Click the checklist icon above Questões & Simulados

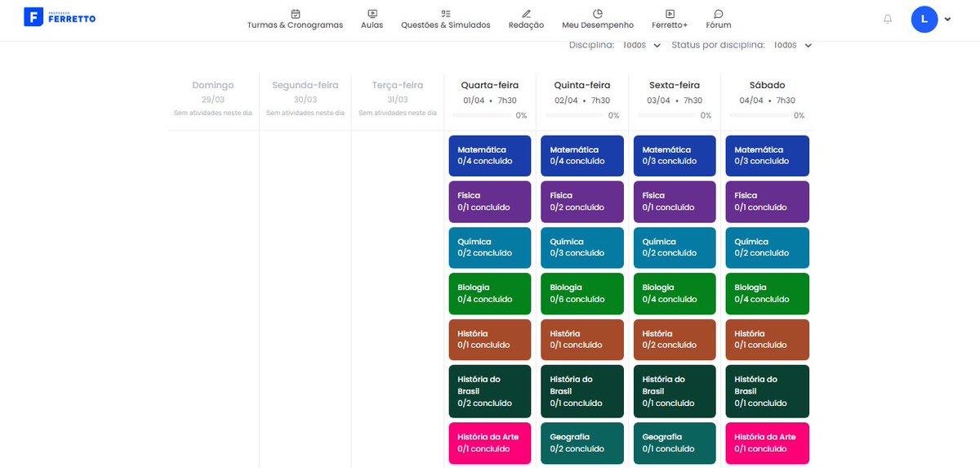point(446,13)
